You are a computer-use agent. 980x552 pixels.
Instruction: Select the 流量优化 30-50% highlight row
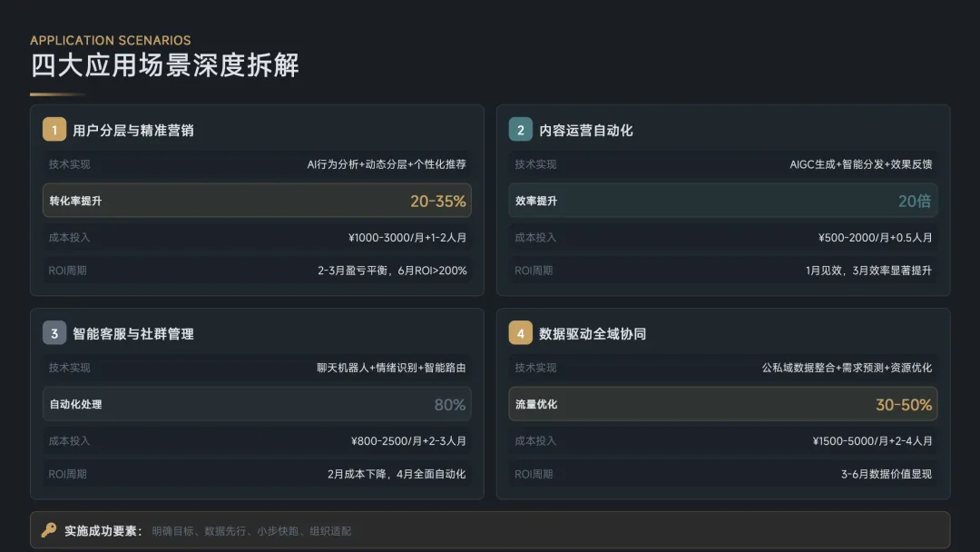tap(723, 404)
